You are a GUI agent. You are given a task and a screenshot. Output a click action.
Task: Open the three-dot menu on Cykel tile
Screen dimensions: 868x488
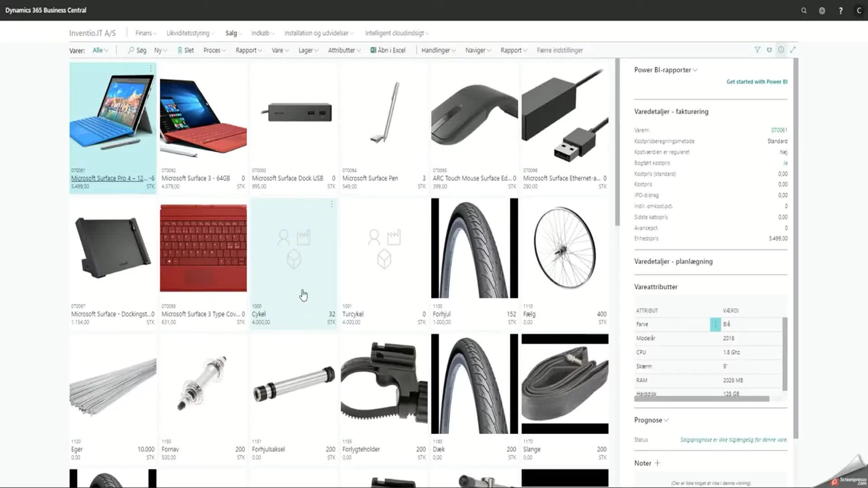[x=331, y=204]
